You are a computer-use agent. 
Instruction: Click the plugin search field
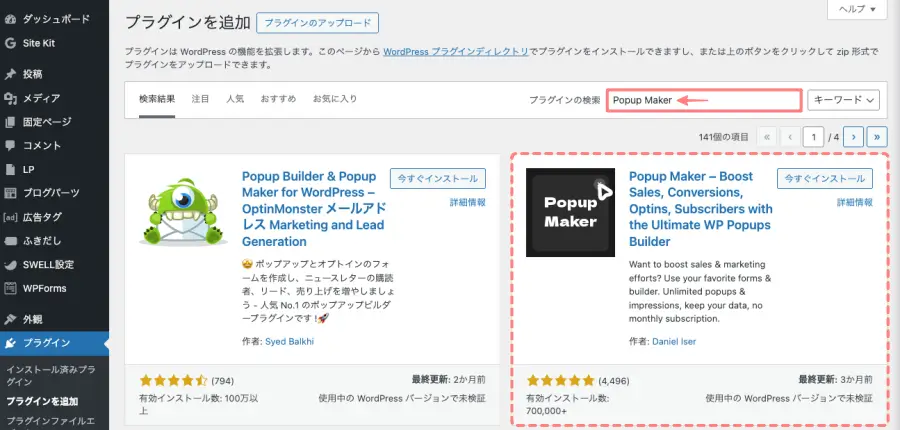[x=703, y=100]
